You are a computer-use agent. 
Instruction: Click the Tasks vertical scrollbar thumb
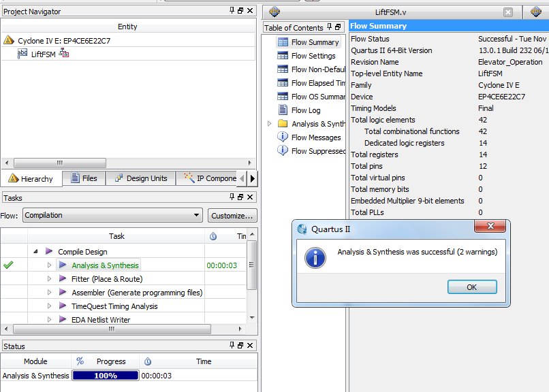[x=251, y=265]
